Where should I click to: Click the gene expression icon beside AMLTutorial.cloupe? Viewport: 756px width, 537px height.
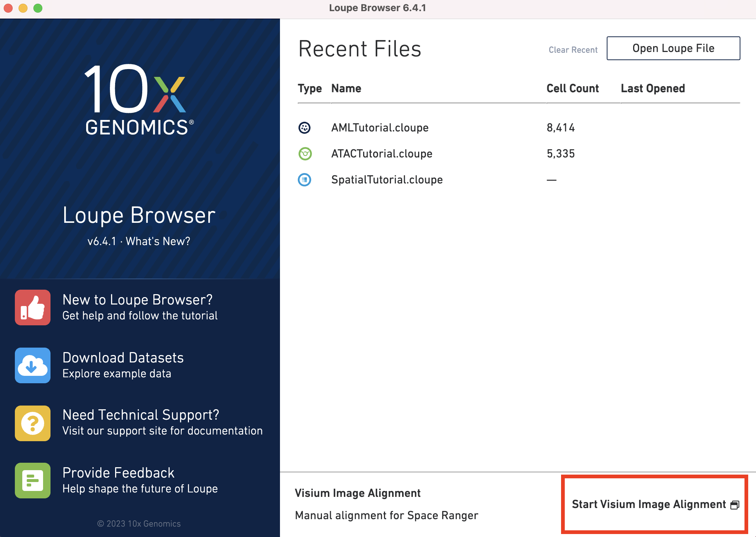point(304,128)
